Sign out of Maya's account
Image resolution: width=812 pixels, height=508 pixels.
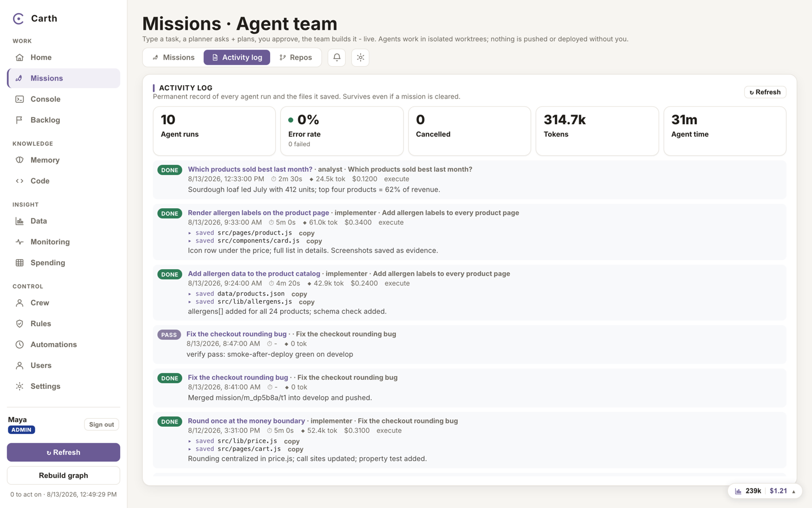click(101, 425)
